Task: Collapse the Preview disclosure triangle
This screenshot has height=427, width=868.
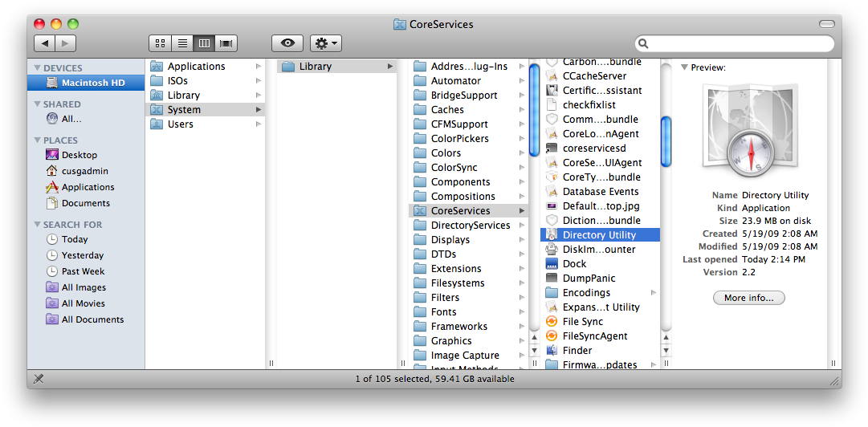Action: (x=685, y=67)
